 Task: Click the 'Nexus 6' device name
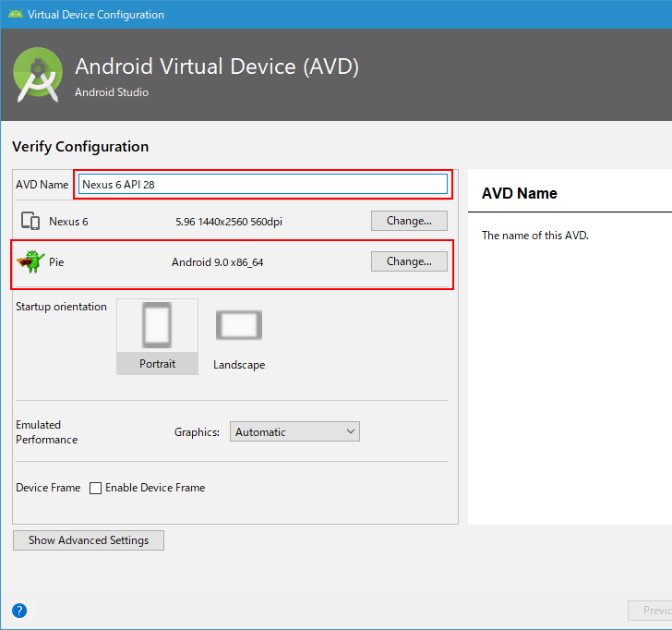coord(68,222)
